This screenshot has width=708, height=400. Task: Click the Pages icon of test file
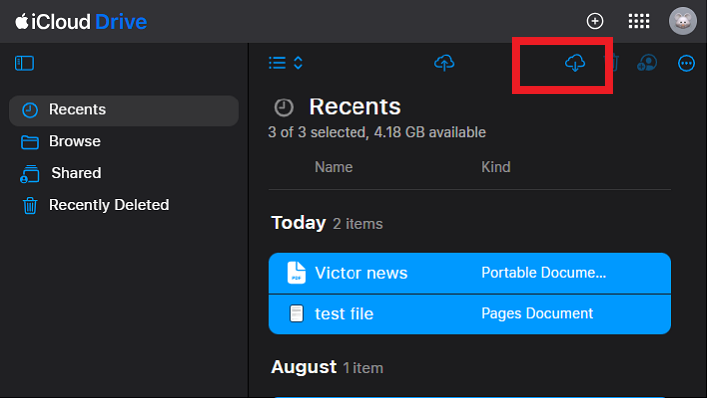(296, 314)
